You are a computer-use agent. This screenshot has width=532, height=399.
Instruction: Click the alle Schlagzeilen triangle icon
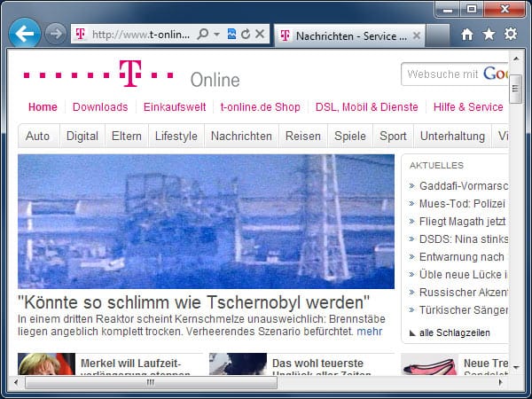(412, 333)
